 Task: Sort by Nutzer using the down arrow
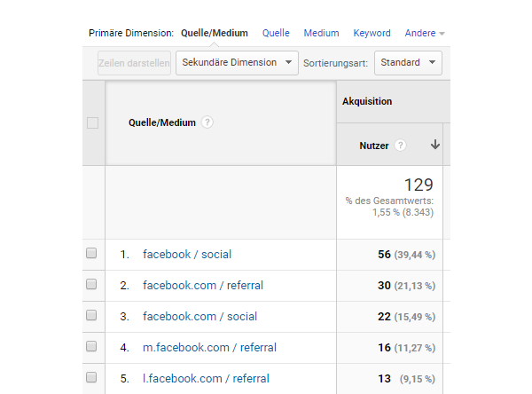coord(435,145)
